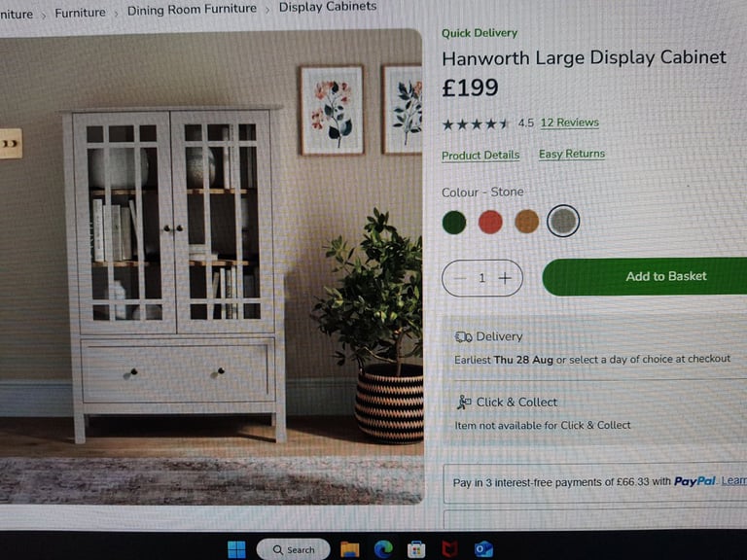Launch File Explorer from the taskbar
This screenshot has width=747, height=560.
coord(350,549)
